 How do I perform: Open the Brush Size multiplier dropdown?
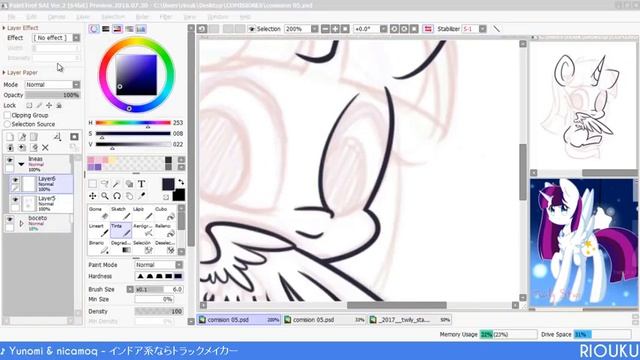[130, 289]
